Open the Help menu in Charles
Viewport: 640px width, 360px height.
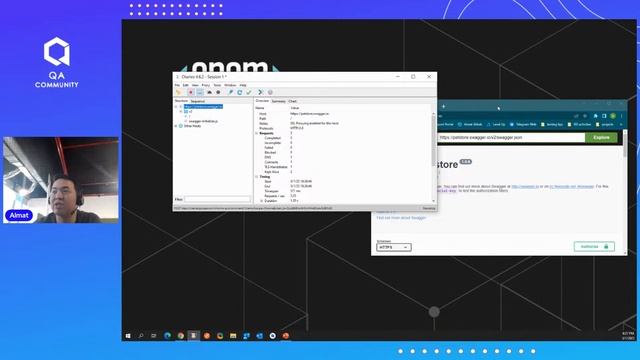(x=243, y=85)
